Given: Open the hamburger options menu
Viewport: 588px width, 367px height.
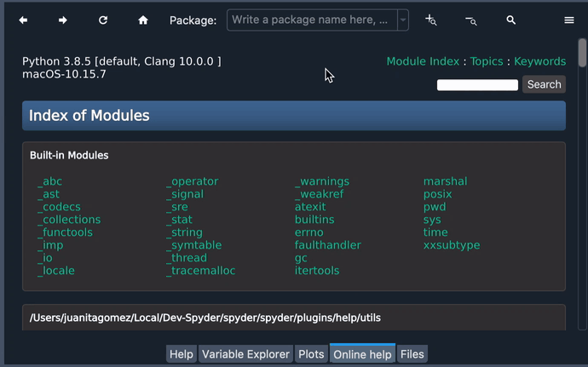Looking at the screenshot, I should (569, 20).
